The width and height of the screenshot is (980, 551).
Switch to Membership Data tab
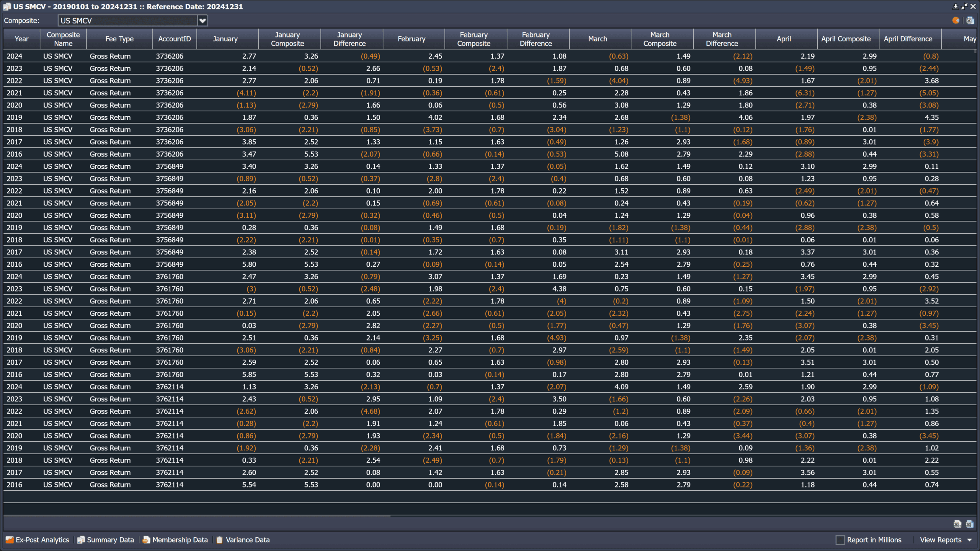click(175, 540)
